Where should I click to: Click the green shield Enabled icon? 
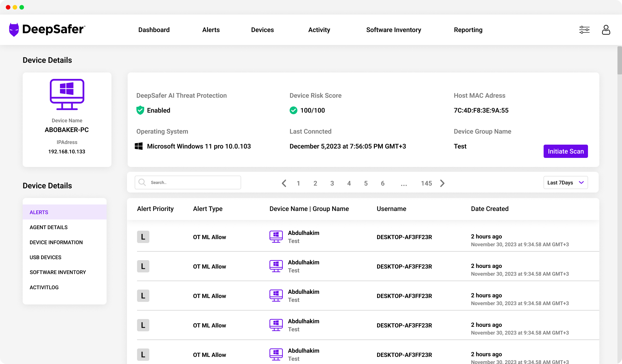coord(140,110)
